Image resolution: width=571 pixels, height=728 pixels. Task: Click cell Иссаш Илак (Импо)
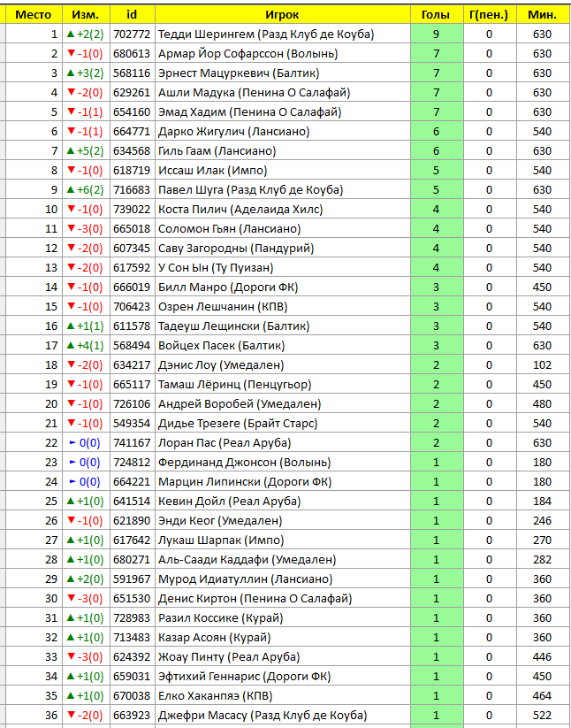pos(283,171)
